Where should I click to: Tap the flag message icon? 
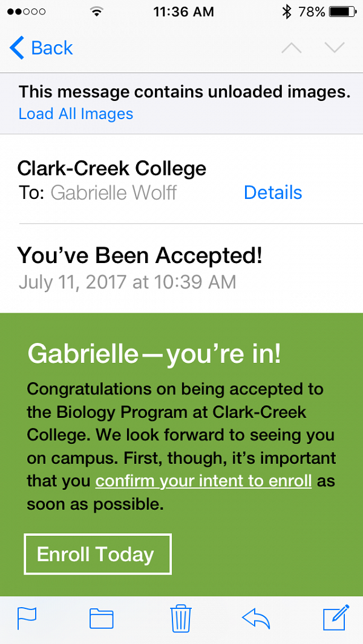click(x=27, y=618)
